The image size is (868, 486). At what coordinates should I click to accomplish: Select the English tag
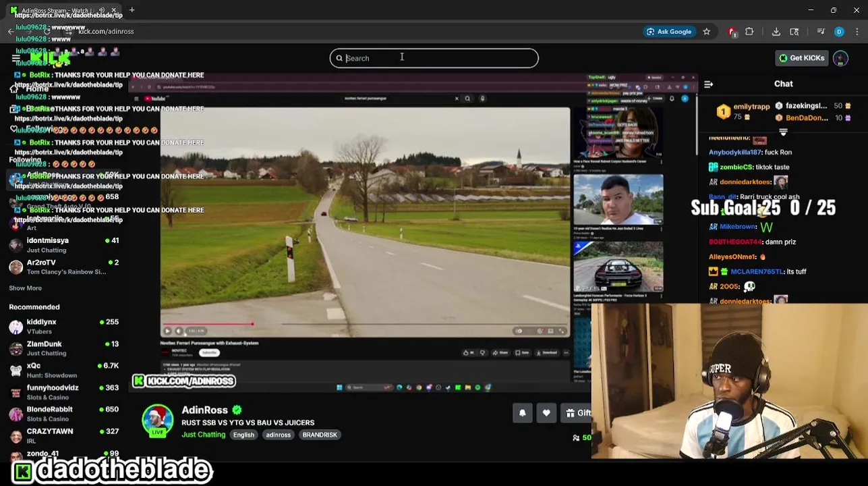[x=243, y=435]
